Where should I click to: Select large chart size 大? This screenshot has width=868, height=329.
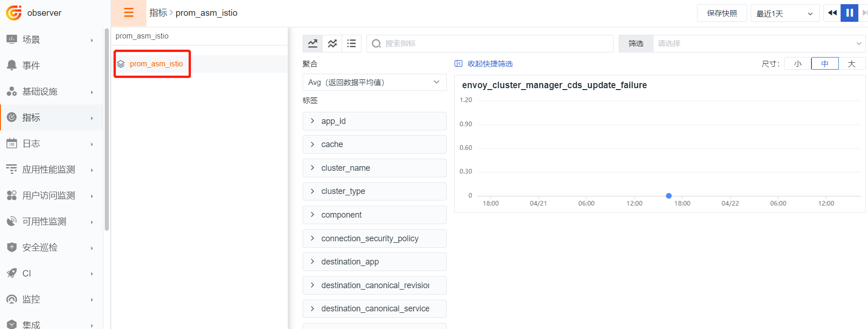click(852, 64)
